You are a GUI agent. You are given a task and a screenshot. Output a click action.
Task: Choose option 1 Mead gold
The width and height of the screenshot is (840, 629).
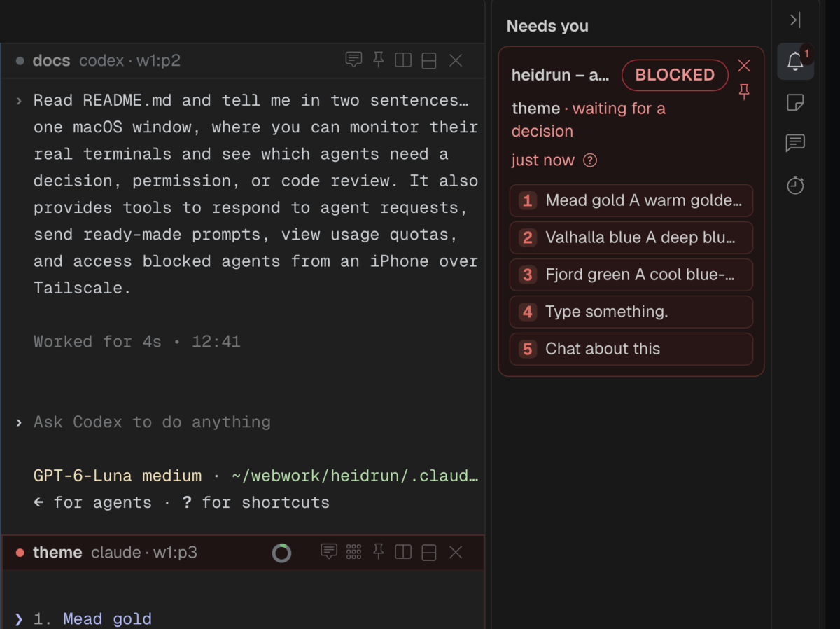pyautogui.click(x=631, y=201)
